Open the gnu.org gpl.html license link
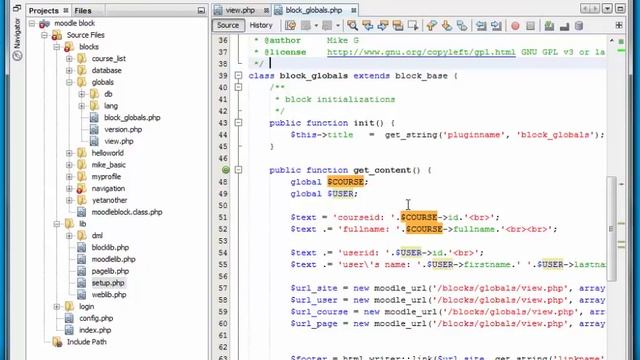The height and width of the screenshot is (360, 640). click(x=421, y=52)
